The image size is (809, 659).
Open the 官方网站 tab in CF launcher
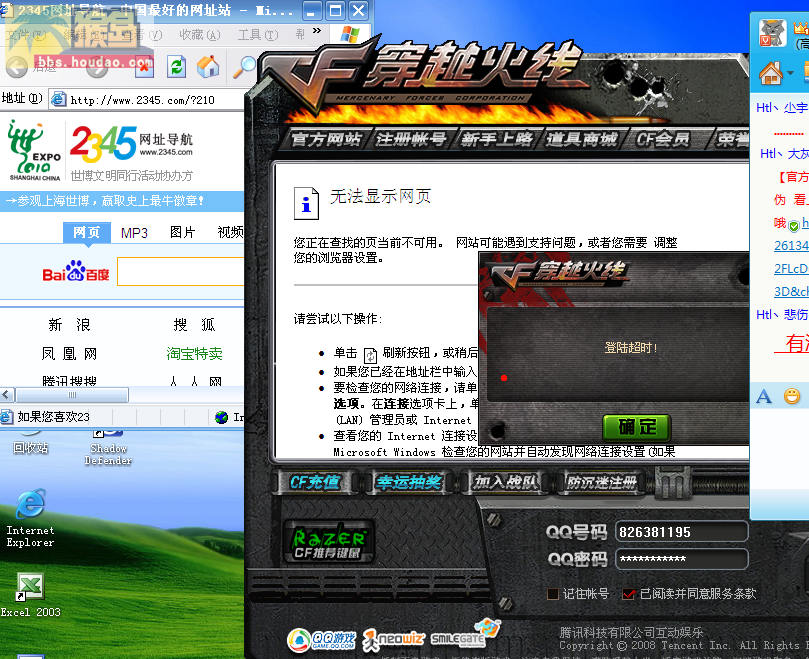[326, 139]
